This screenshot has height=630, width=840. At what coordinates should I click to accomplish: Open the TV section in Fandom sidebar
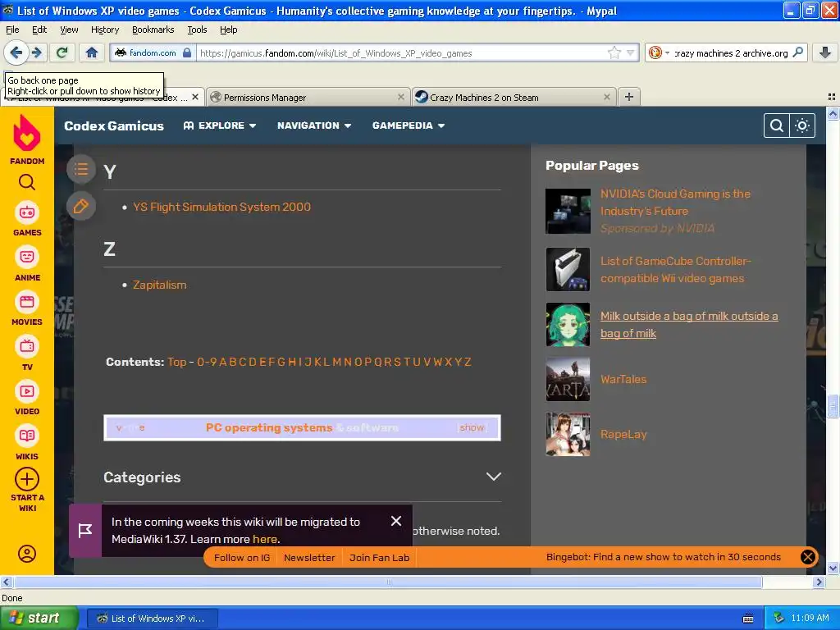tap(27, 354)
